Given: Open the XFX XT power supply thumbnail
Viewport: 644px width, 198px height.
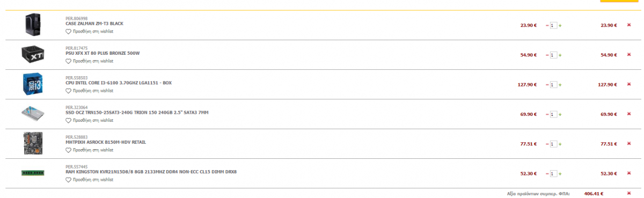Looking at the screenshot, I should click(x=33, y=54).
